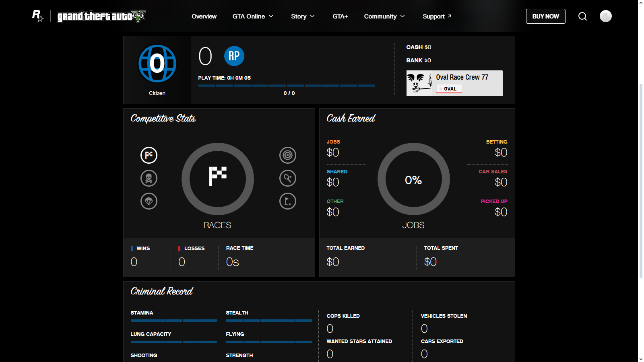Screen dimensions: 644x362
Task: Select the Deathmatch skull stat icon
Action: pos(149,178)
